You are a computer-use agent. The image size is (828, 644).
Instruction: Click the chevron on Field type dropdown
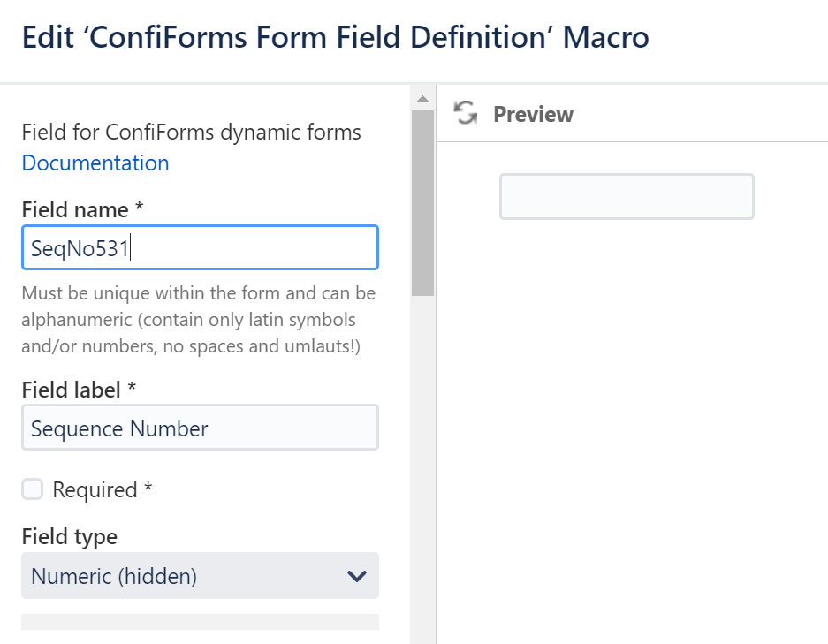(357, 577)
